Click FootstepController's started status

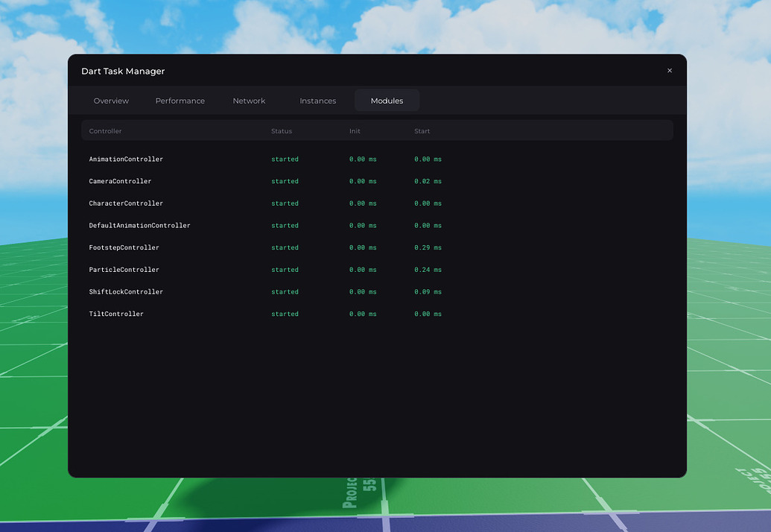click(x=285, y=248)
